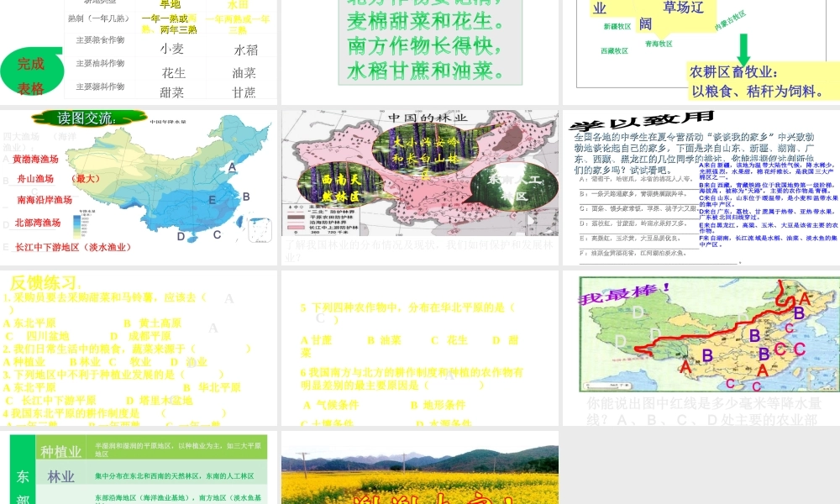The height and width of the screenshot is (504, 840).
Task: Click the 花生 cell in the crop table
Action: point(174,73)
